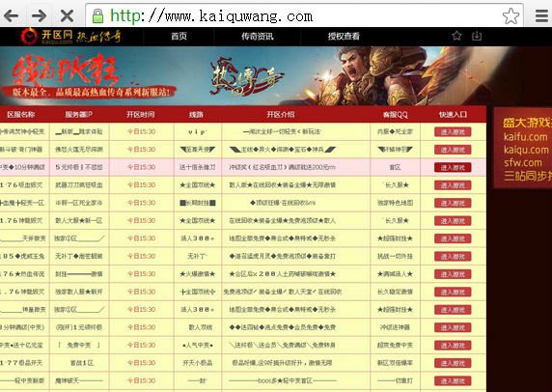Click the 服务器IP column header
The image size is (552, 392).
point(79,115)
